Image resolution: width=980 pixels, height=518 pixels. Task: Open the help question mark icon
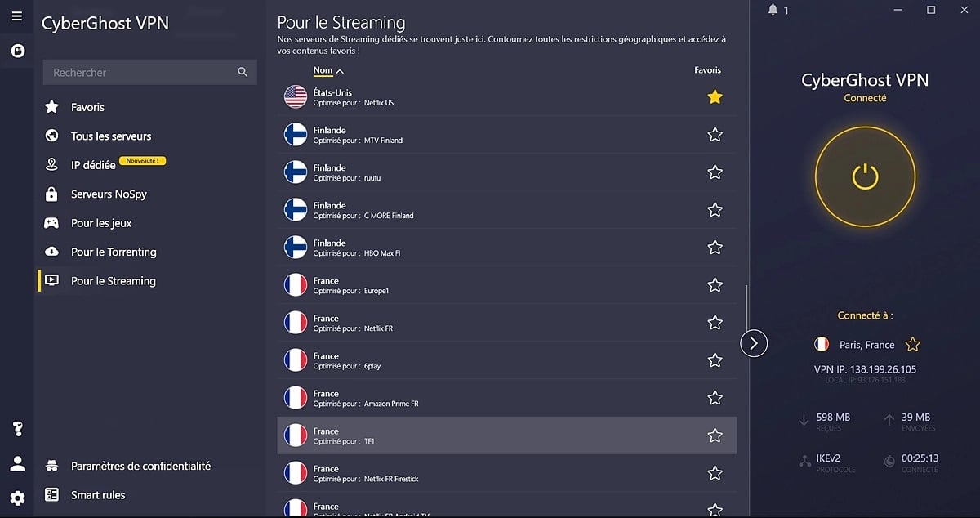click(x=17, y=428)
